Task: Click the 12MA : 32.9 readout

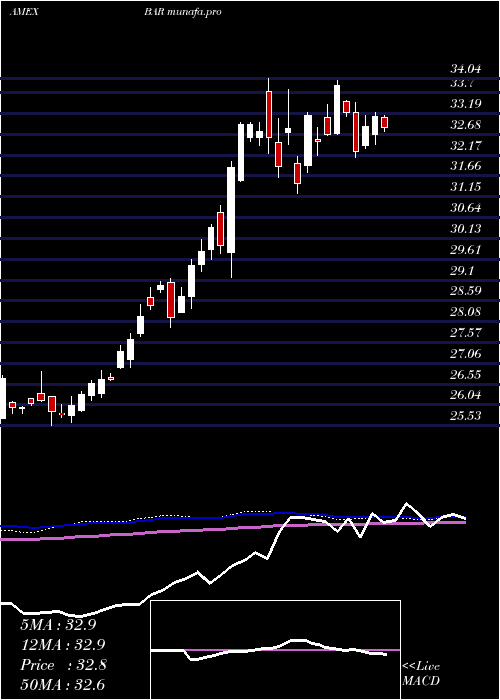Action: pyautogui.click(x=62, y=645)
